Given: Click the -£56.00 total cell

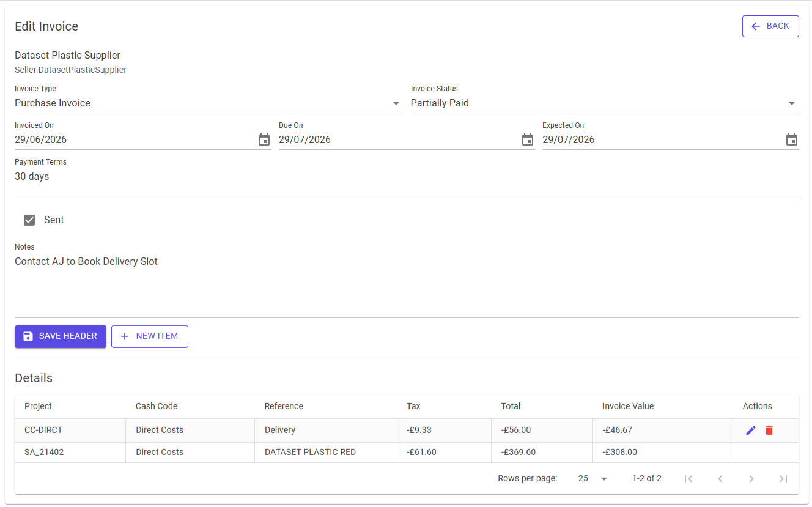Looking at the screenshot, I should pyautogui.click(x=542, y=431).
